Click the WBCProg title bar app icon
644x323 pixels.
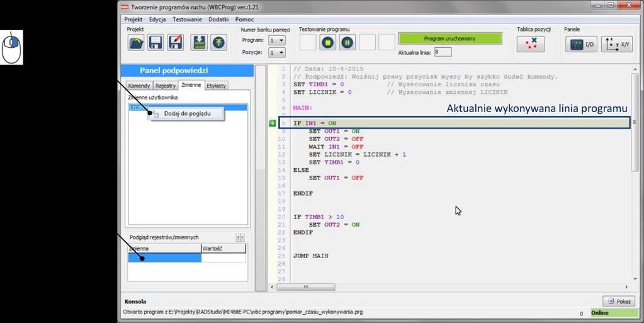click(x=124, y=7)
